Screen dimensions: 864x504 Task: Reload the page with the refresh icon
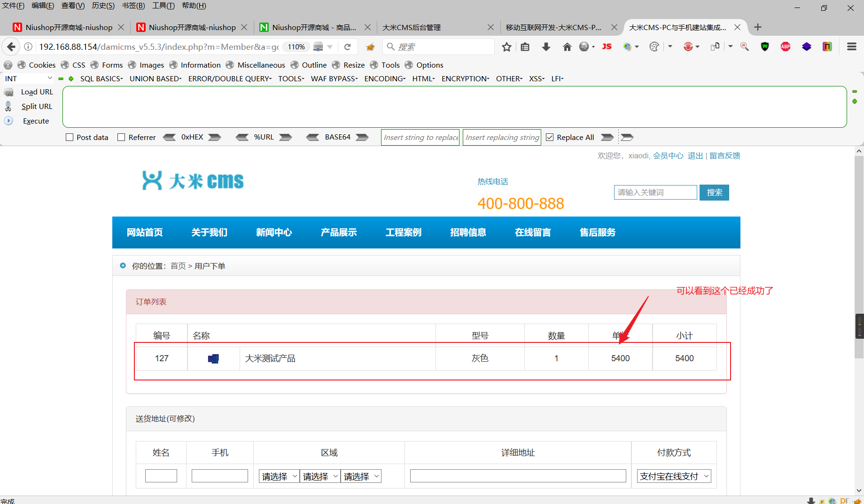pos(347,47)
